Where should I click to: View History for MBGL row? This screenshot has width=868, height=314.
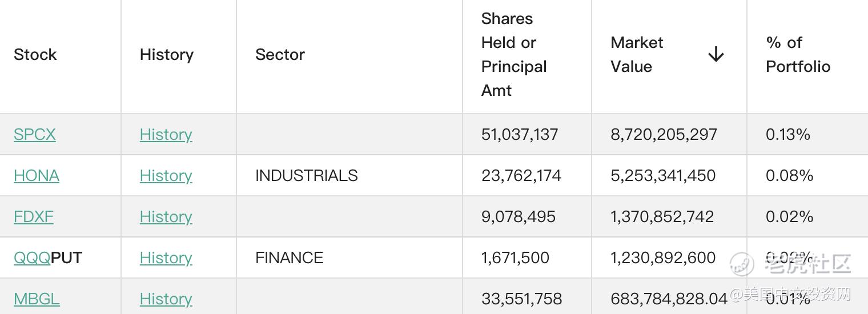coord(166,299)
